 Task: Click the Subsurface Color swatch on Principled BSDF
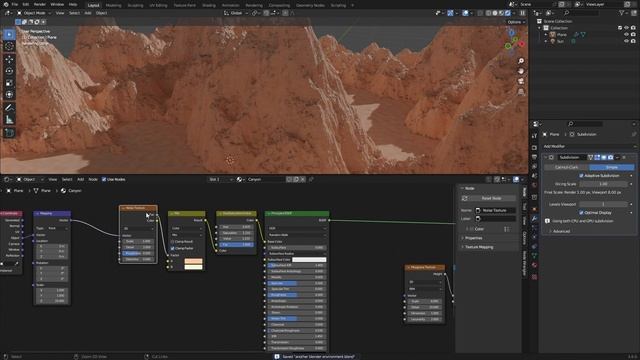pos(309,260)
